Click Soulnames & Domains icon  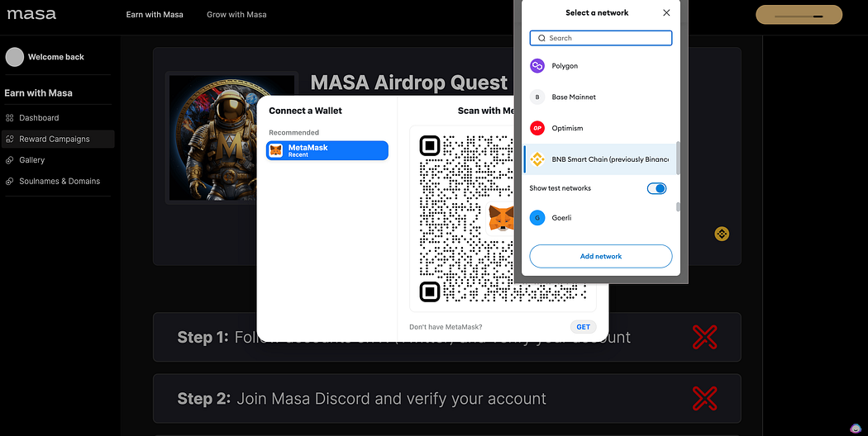click(x=9, y=181)
